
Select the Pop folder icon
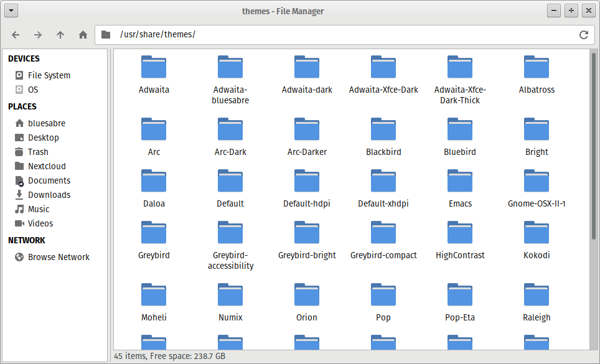(x=383, y=295)
